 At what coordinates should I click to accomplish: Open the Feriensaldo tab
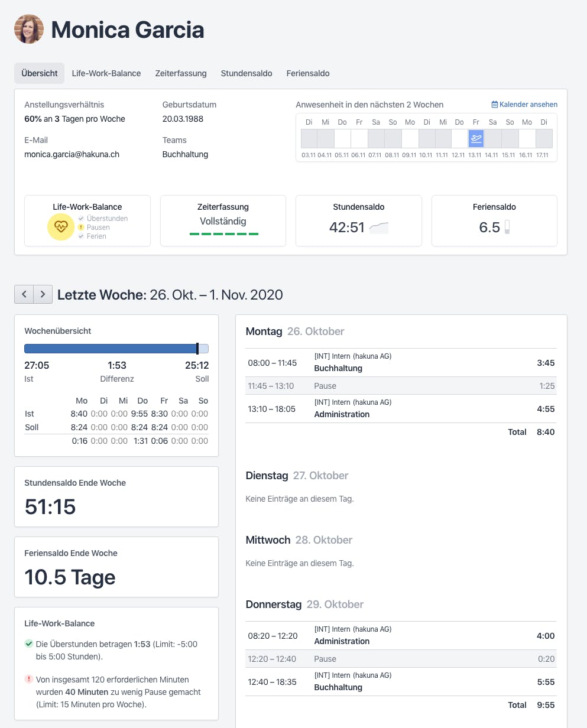tap(308, 73)
